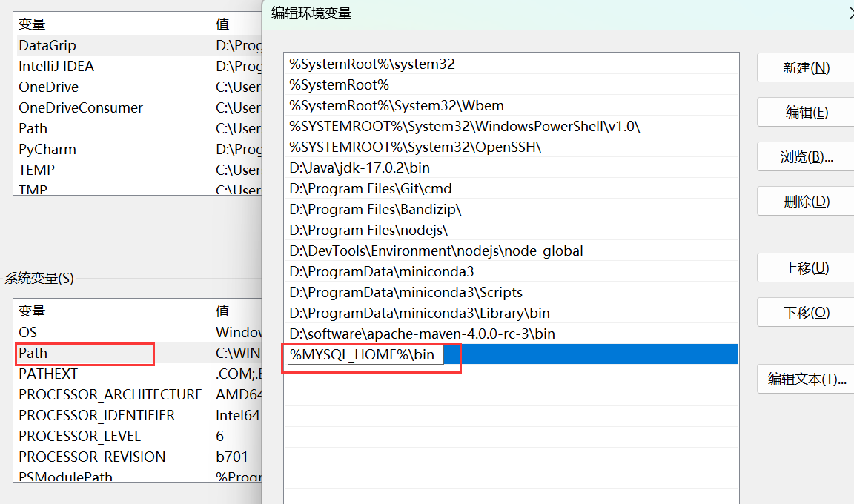Viewport: 854px width, 504px height.
Task: Select PROCESSOR_IDENTIFIER system variable
Action: pos(139,415)
